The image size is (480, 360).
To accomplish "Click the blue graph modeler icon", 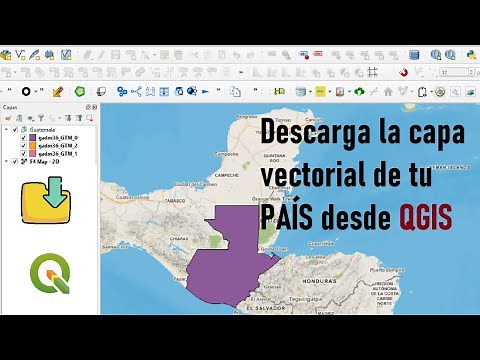I will click(136, 91).
